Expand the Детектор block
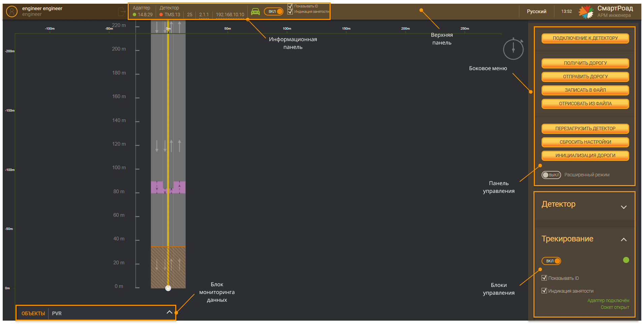 [624, 207]
